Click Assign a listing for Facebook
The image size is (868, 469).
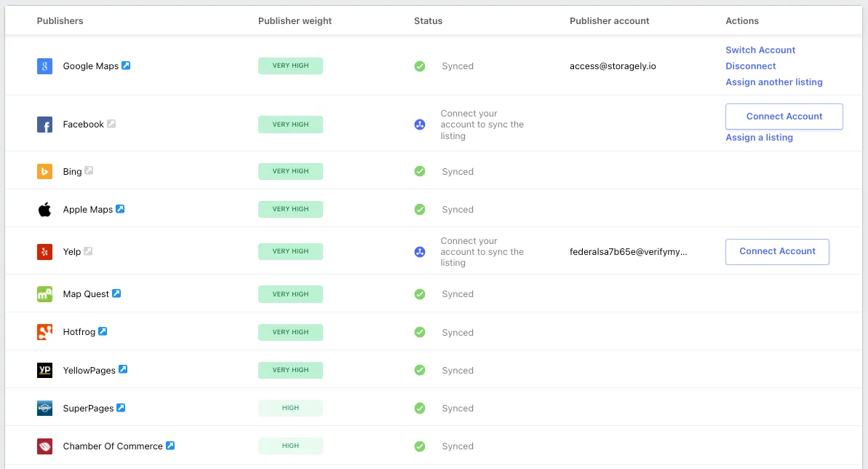[x=759, y=138]
